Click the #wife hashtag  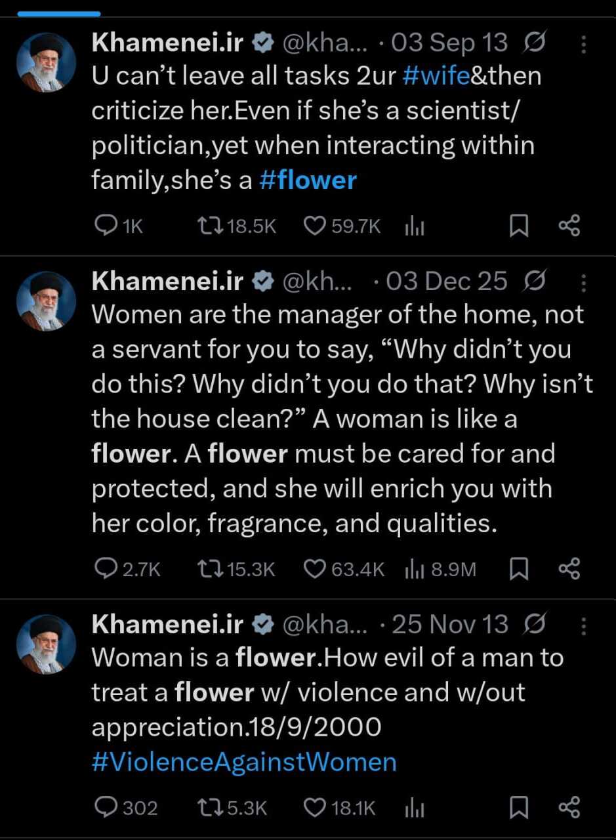tap(436, 77)
